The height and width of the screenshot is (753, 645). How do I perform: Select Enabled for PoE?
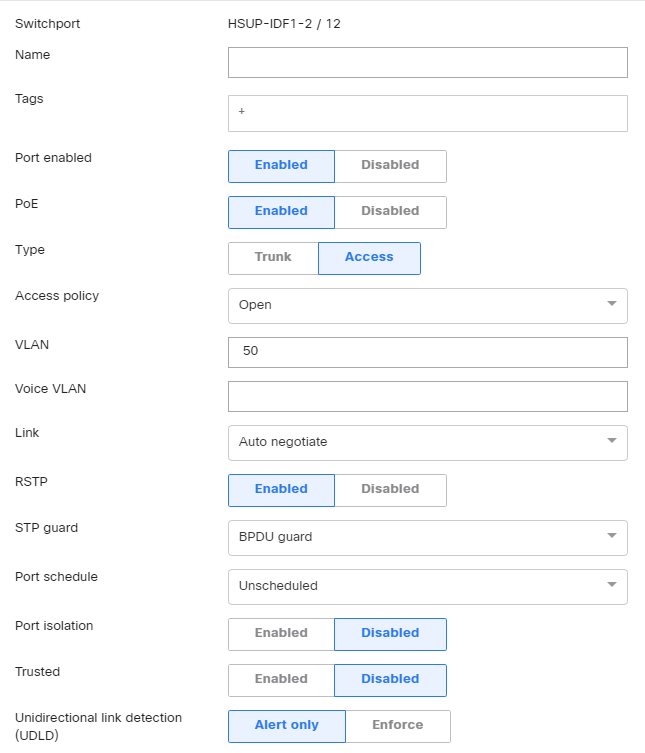(x=281, y=212)
